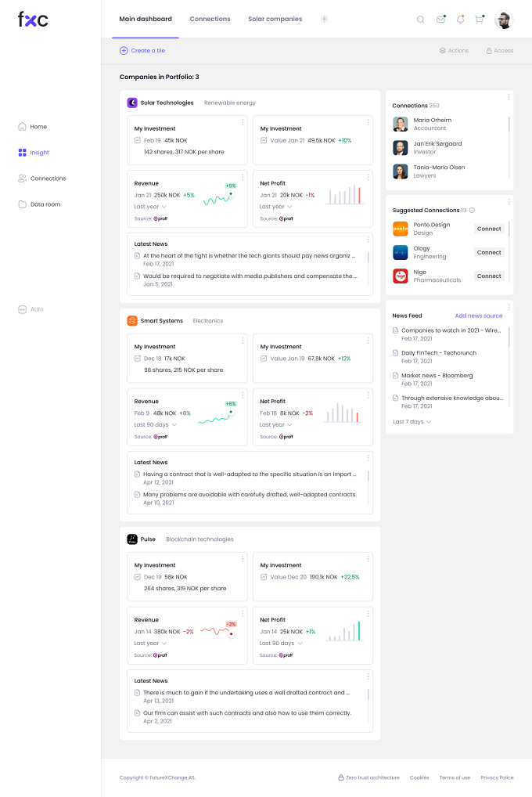Open the Solar Technologies company logo

pos(132,103)
